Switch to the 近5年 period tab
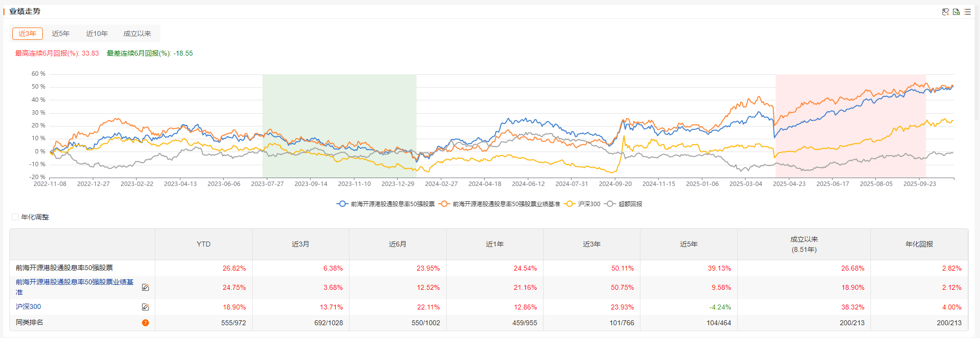This screenshot has width=980, height=338. click(61, 33)
